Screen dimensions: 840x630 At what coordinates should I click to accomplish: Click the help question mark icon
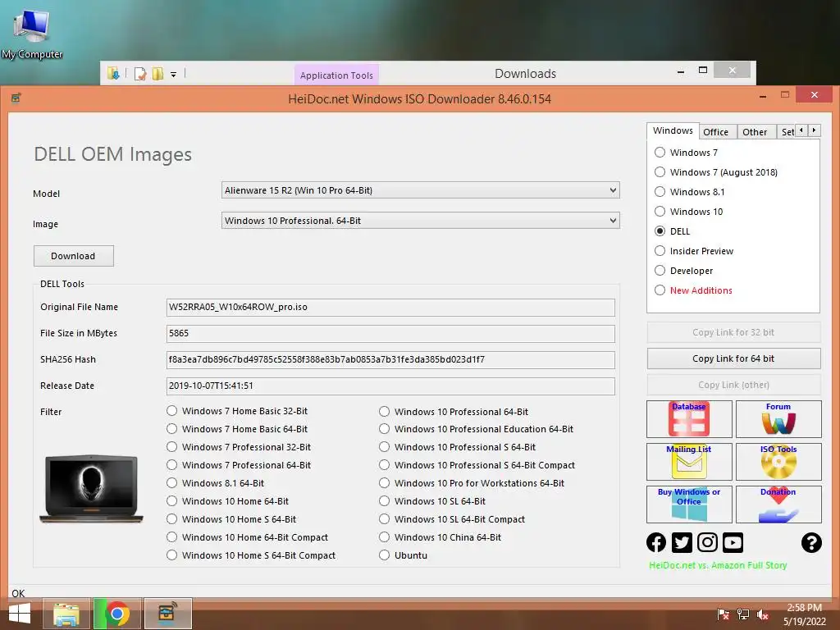[x=811, y=542]
